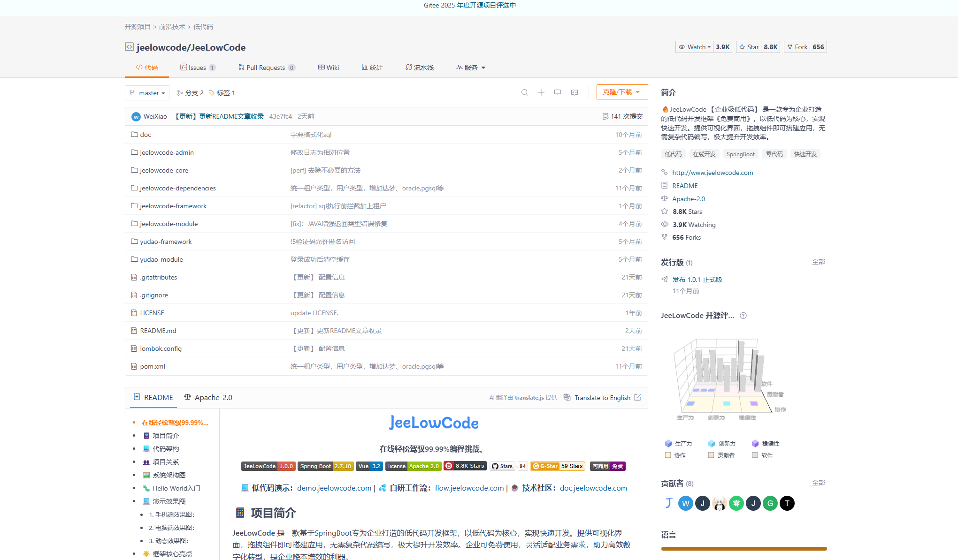Click the WeiXiao committer avatar
Image resolution: width=958 pixels, height=560 pixels.
click(136, 117)
